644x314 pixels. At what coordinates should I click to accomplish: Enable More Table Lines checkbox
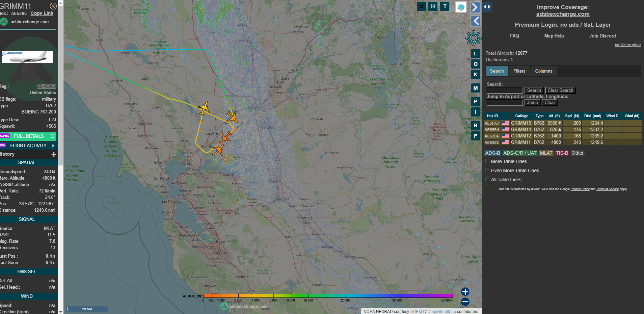click(x=487, y=161)
